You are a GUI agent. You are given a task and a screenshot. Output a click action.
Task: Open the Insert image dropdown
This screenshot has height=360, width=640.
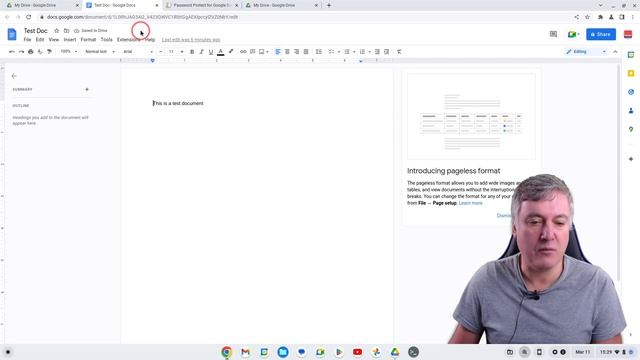coord(264,52)
